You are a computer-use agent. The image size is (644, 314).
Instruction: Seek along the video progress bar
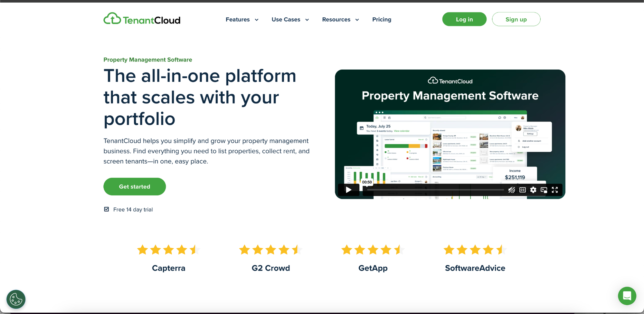pyautogui.click(x=435, y=190)
